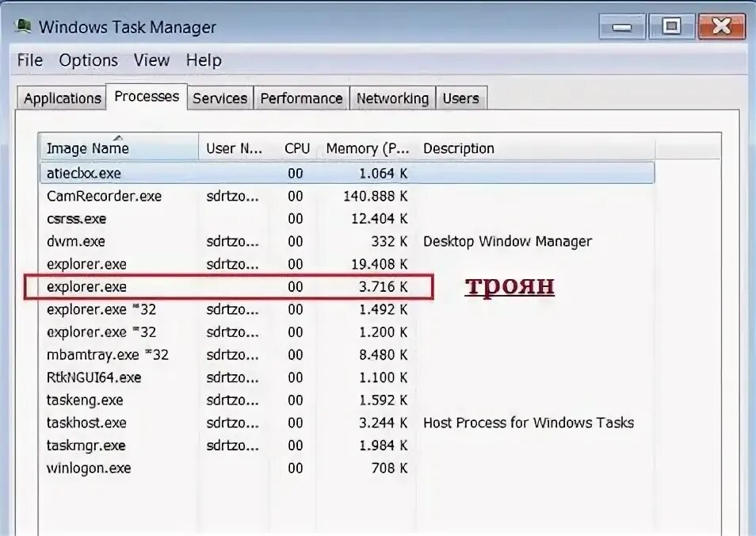Click the 8.480 K memory value
Image resolution: width=756 pixels, height=536 pixels.
coord(383,355)
